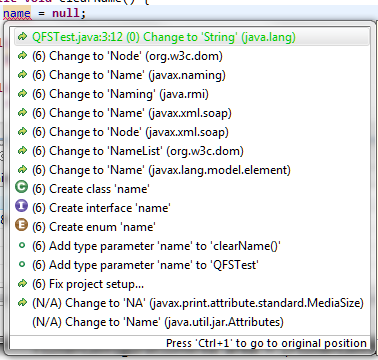Click arrow icon beside 'Node' (javax.xml.soap)

pos(22,132)
